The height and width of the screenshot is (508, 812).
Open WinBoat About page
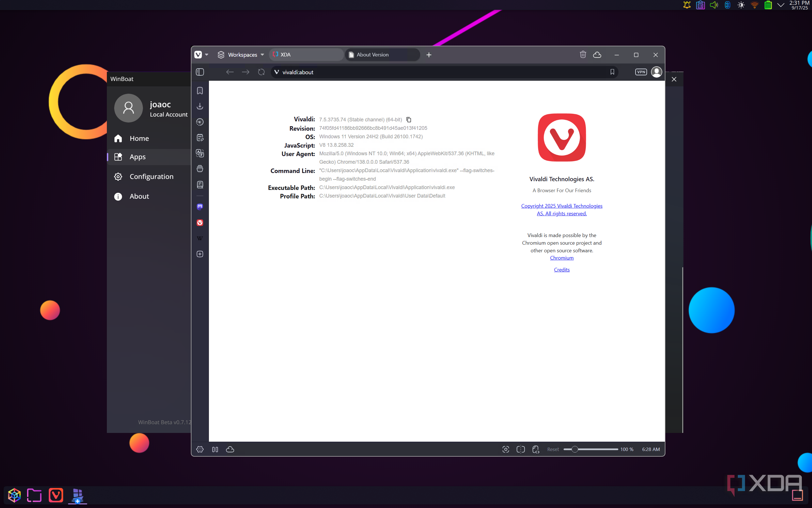149,196
